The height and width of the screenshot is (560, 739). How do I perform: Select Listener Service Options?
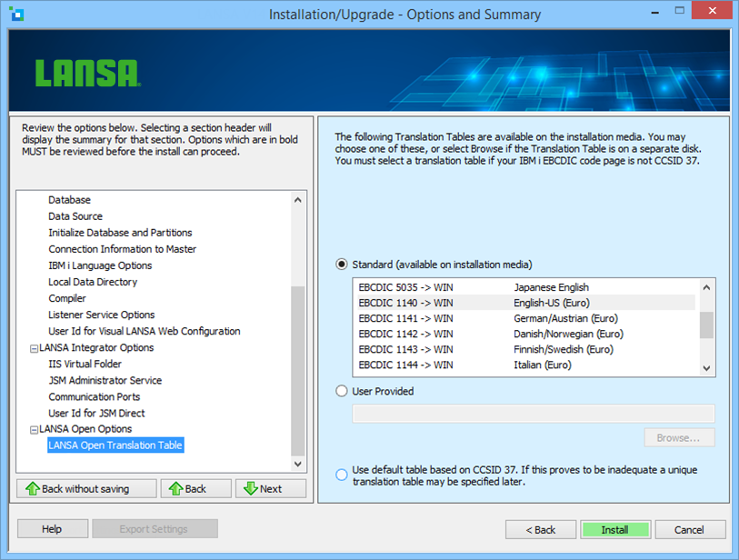101,315
